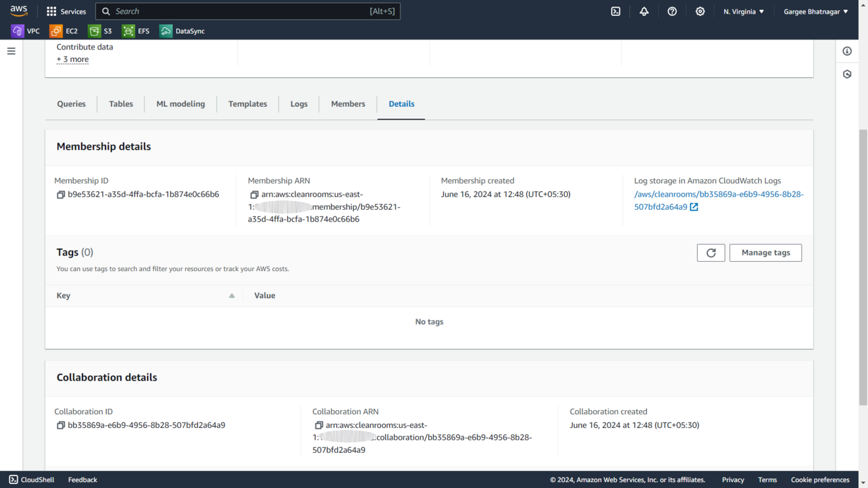
Task: Open the notifications bell
Action: pyautogui.click(x=644, y=11)
